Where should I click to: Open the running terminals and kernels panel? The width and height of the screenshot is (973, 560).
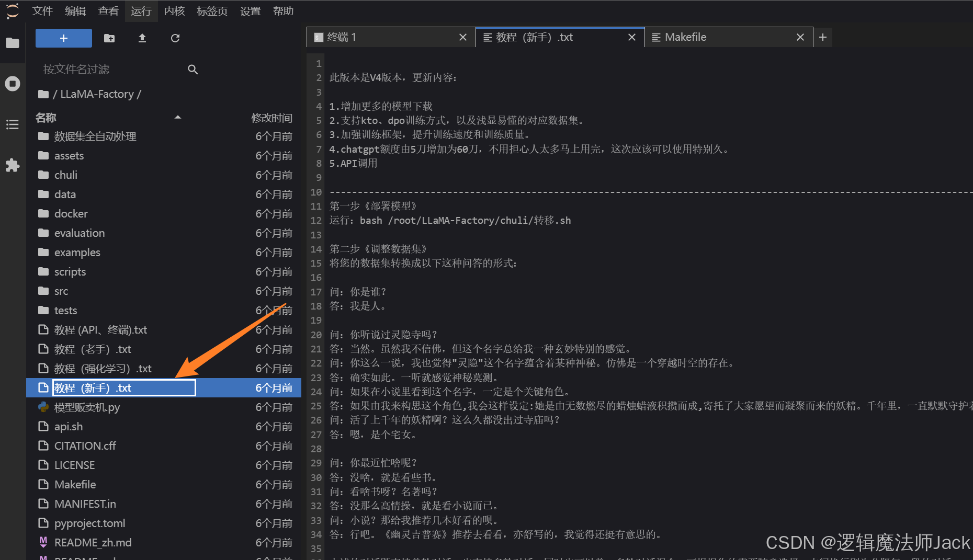point(13,84)
